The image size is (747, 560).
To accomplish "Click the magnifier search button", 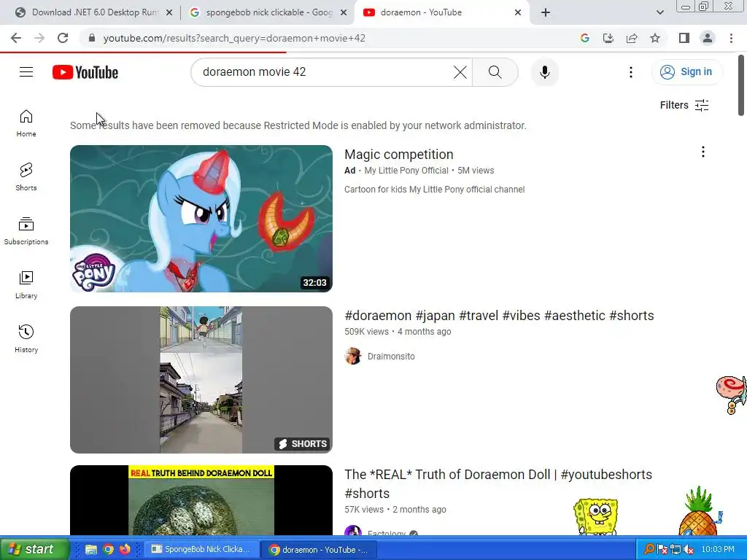I will coord(495,72).
